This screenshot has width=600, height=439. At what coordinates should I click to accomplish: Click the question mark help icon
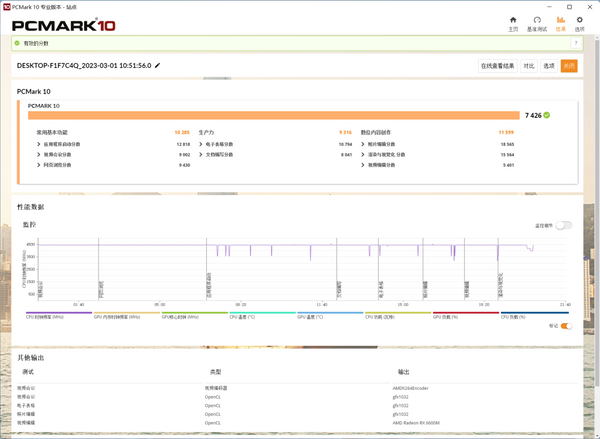click(577, 43)
